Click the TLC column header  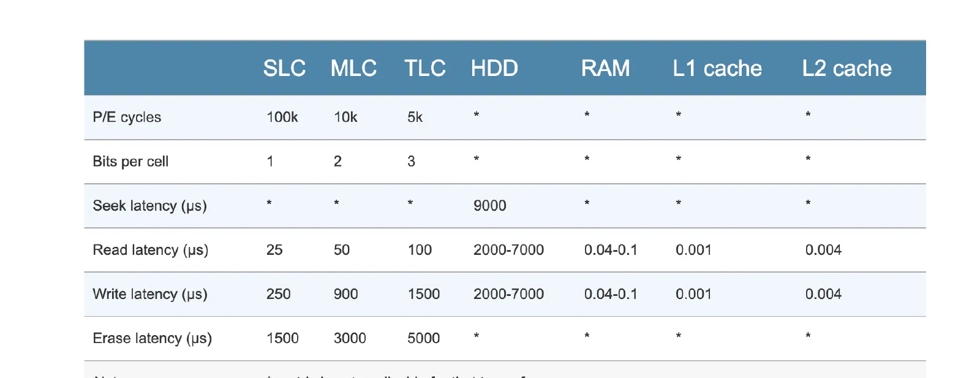[x=425, y=68]
